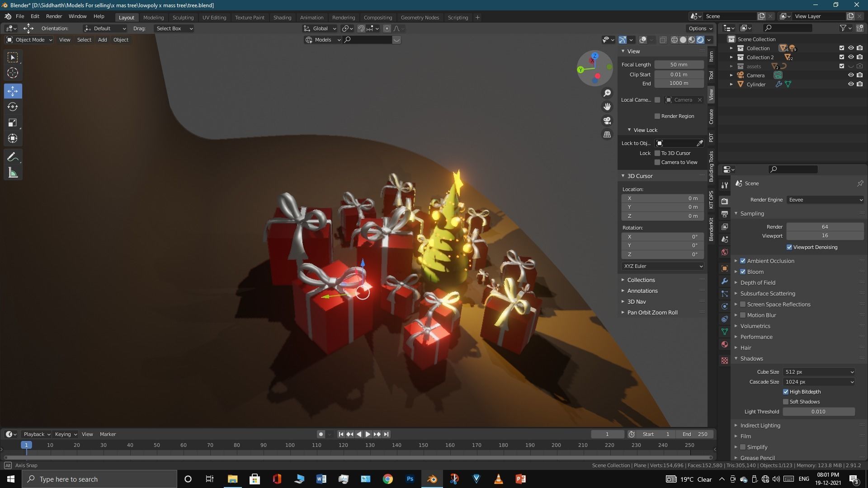The height and width of the screenshot is (488, 868).
Task: Enable Render Region checkbox
Action: point(657,116)
